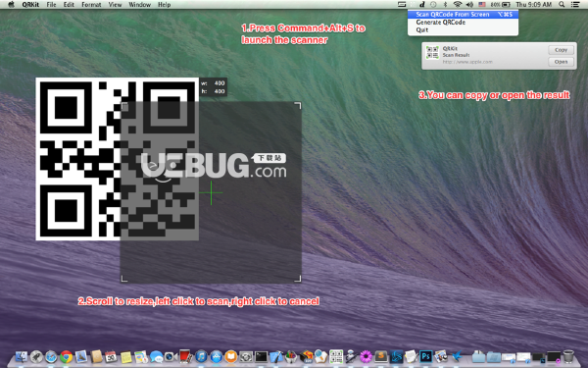
Task: Click the Bluetooth menu bar icon
Action: [446, 5]
